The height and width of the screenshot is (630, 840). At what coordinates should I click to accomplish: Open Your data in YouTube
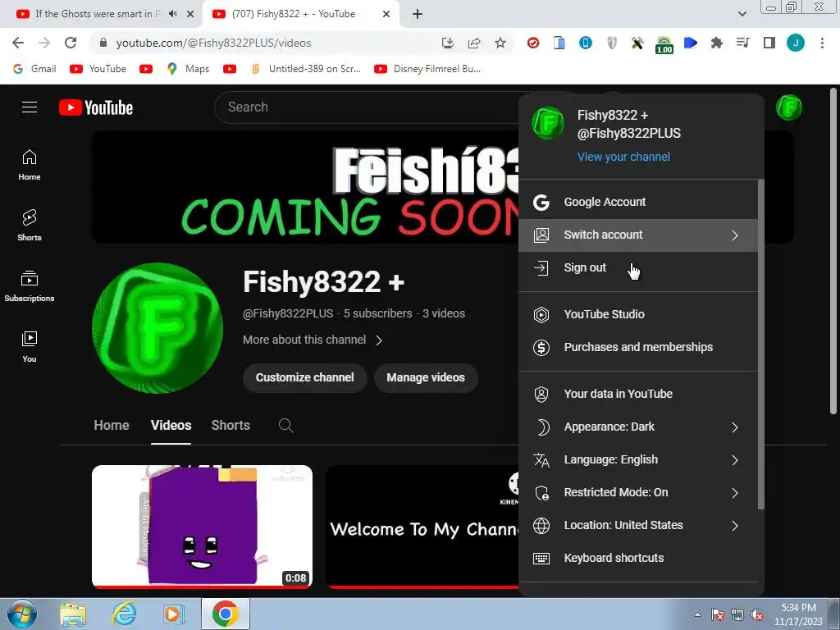click(638, 394)
